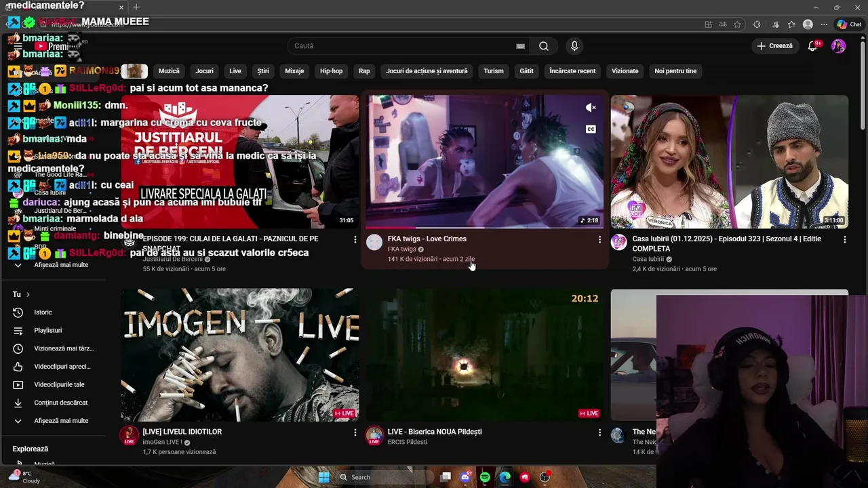Open Edge profile avatar icon

[x=808, y=24]
